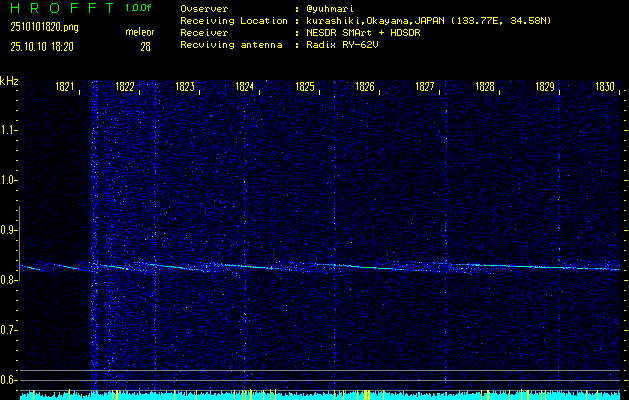Click the kHz axis unit label
This screenshot has width=629, height=400.
pos(9,81)
